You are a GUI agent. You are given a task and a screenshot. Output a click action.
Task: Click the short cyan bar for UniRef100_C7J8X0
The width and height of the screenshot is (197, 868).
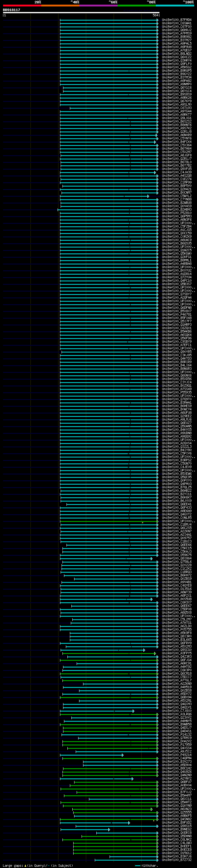(97, 711)
